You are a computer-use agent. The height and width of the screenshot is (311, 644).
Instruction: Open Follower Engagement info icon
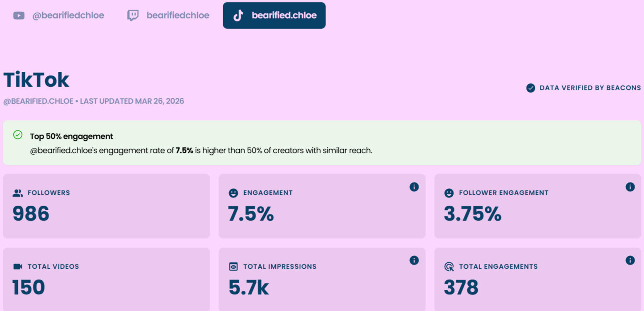tap(630, 187)
